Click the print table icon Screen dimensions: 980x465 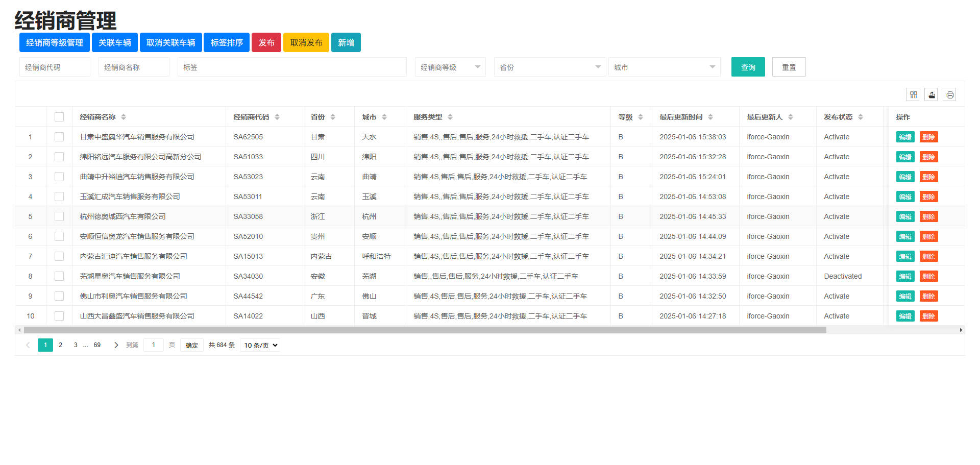(949, 94)
